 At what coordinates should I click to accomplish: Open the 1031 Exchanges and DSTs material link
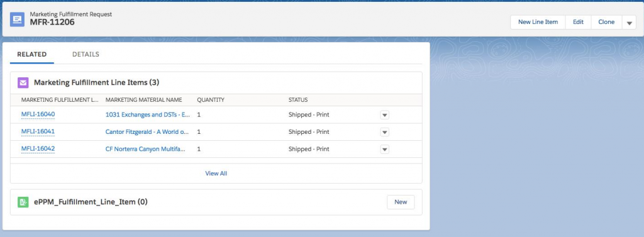(147, 114)
